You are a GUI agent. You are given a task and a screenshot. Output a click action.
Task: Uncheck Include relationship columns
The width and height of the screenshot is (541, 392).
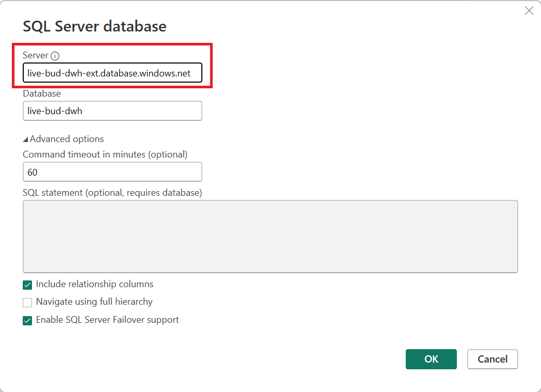[27, 285]
